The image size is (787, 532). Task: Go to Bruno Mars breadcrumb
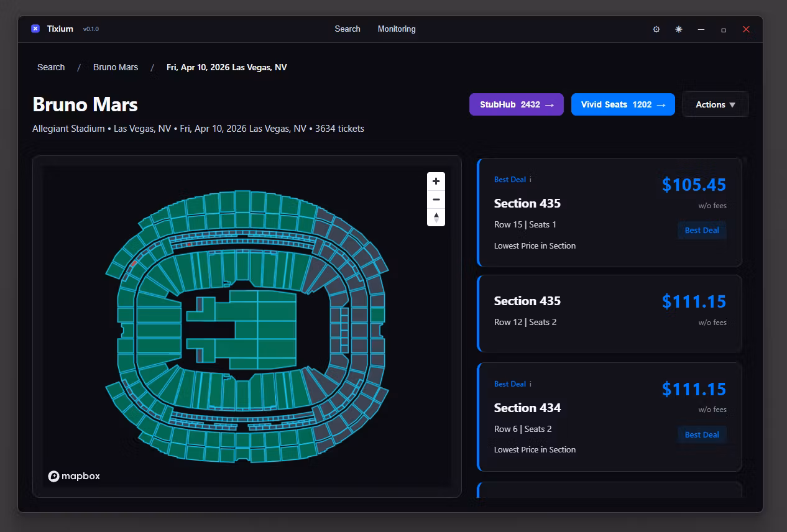pos(116,67)
